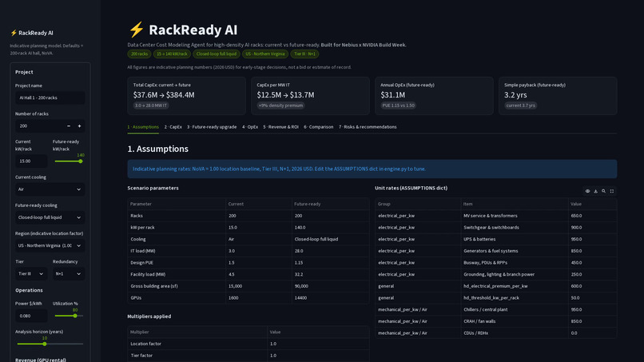644x362 pixels.
Task: Click the 'Location factor' multiplier row
Action: click(x=248, y=344)
